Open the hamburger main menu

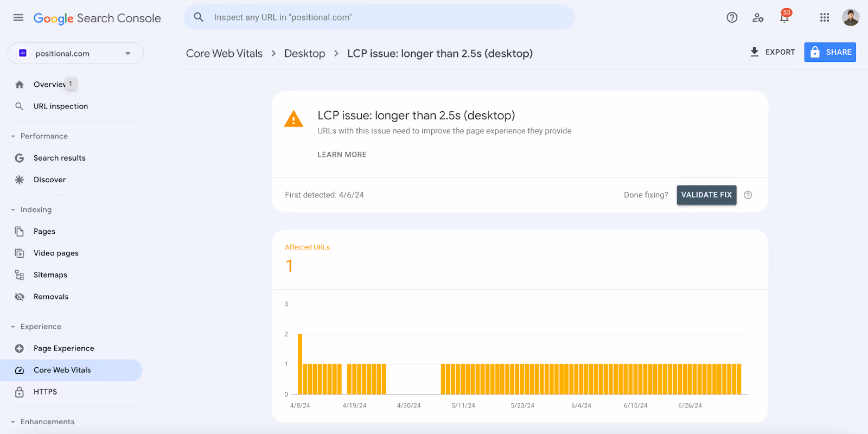click(18, 17)
